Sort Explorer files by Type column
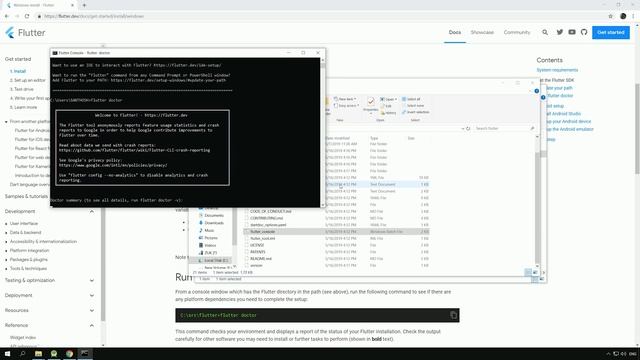Image resolution: width=640 pixels, height=360 pixels. click(374, 138)
